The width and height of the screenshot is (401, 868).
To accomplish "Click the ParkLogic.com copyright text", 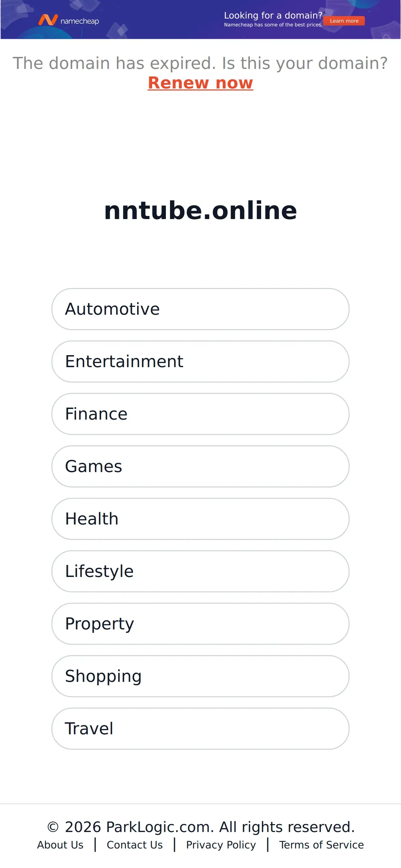I will [x=200, y=827].
